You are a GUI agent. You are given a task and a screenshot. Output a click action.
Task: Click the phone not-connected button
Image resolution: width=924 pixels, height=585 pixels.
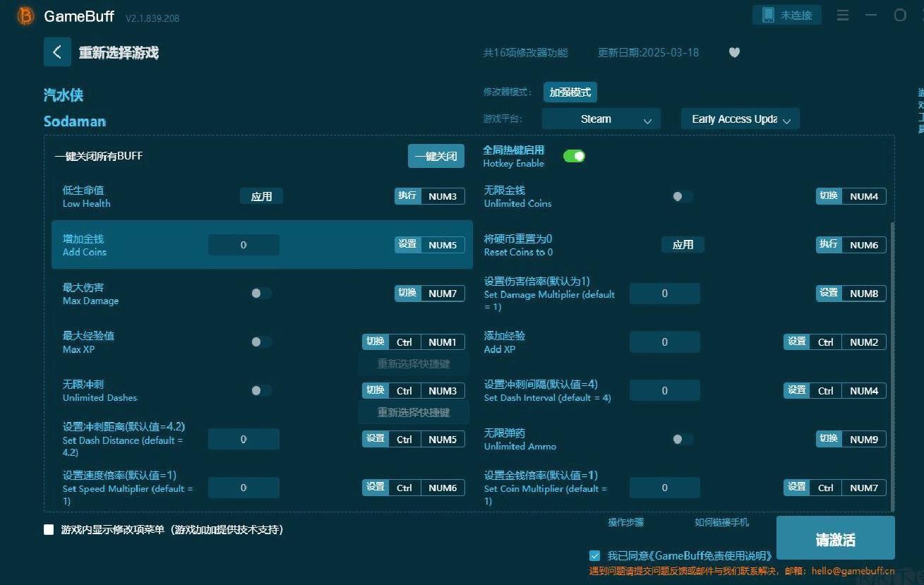(787, 15)
